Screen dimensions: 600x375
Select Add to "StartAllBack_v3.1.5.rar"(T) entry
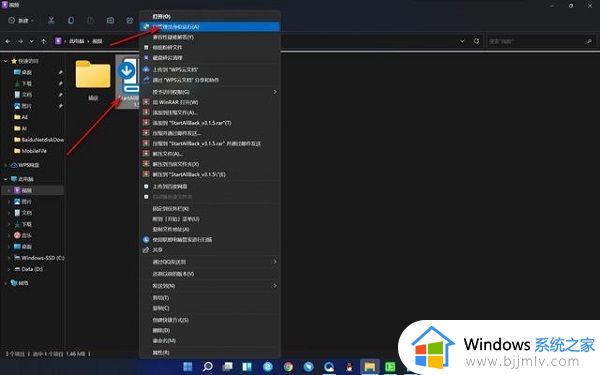pos(192,123)
